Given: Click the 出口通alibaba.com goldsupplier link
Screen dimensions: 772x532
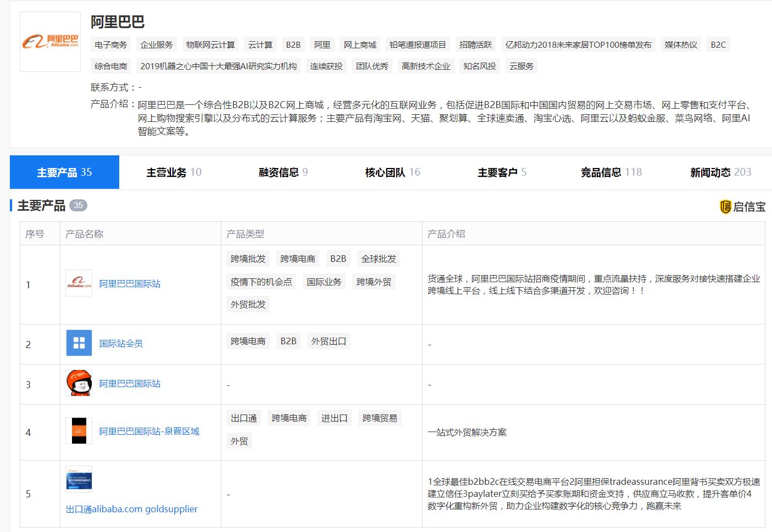Looking at the screenshot, I should pyautogui.click(x=131, y=509).
